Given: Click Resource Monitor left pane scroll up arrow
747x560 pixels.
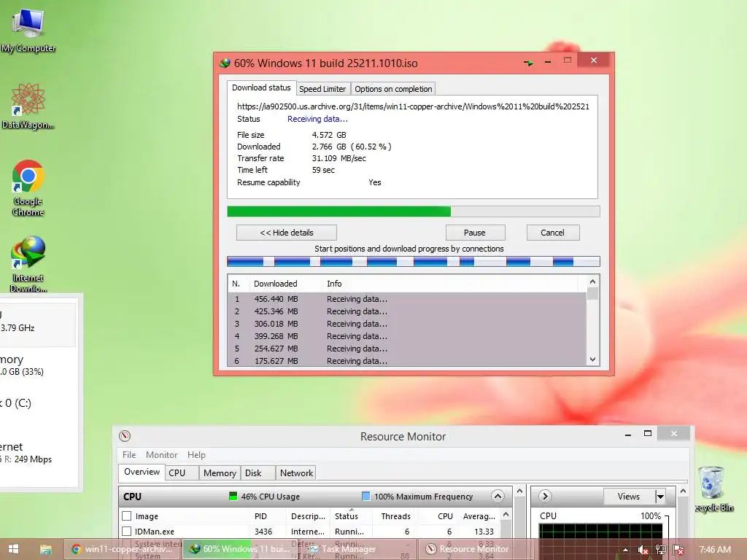Looking at the screenshot, I should tap(519, 491).
